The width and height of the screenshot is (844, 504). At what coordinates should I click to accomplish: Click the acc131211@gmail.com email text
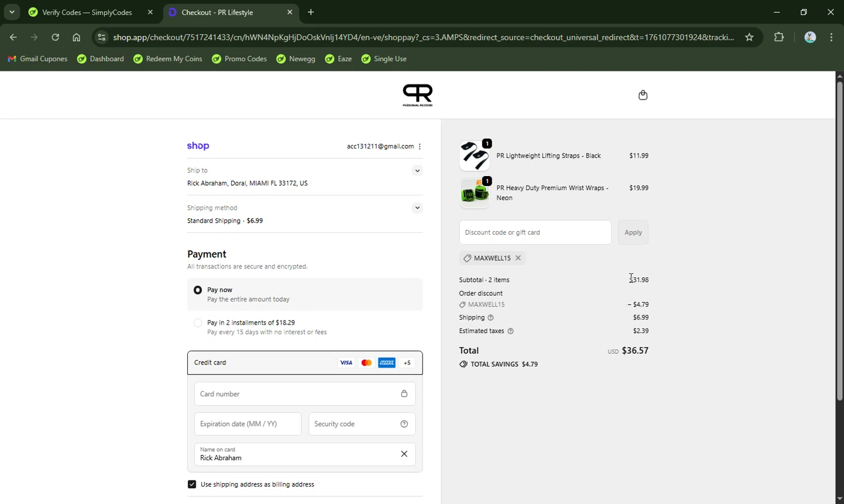tap(380, 146)
